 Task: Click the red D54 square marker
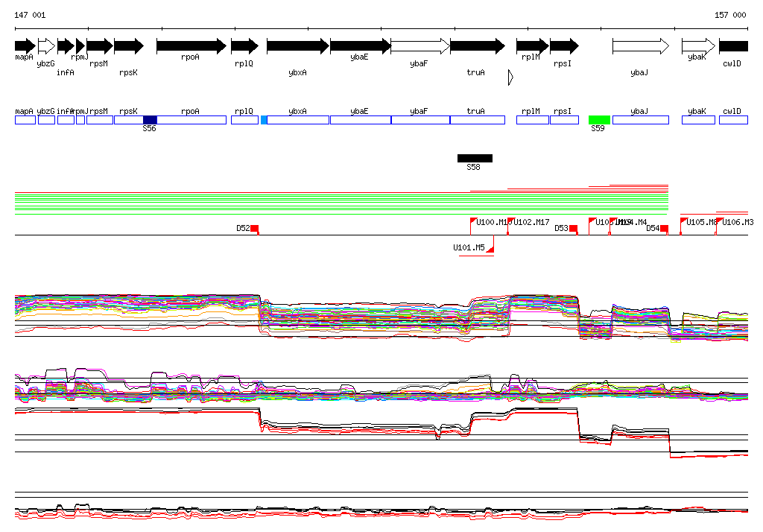[664, 229]
